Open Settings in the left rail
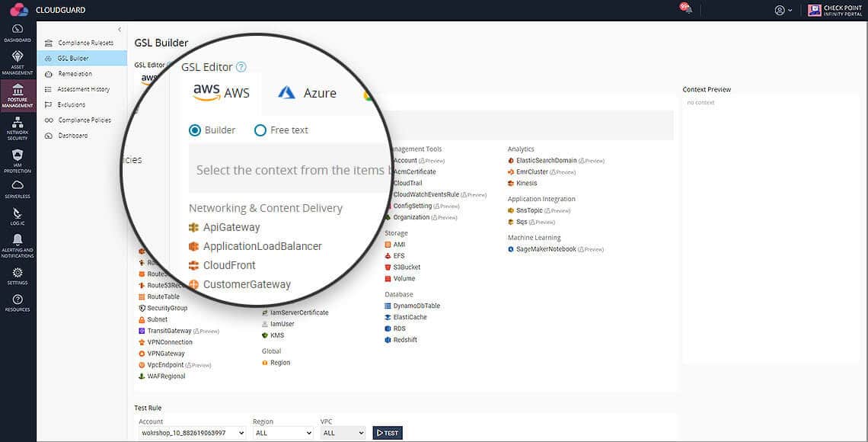The height and width of the screenshot is (442, 868). point(18,276)
